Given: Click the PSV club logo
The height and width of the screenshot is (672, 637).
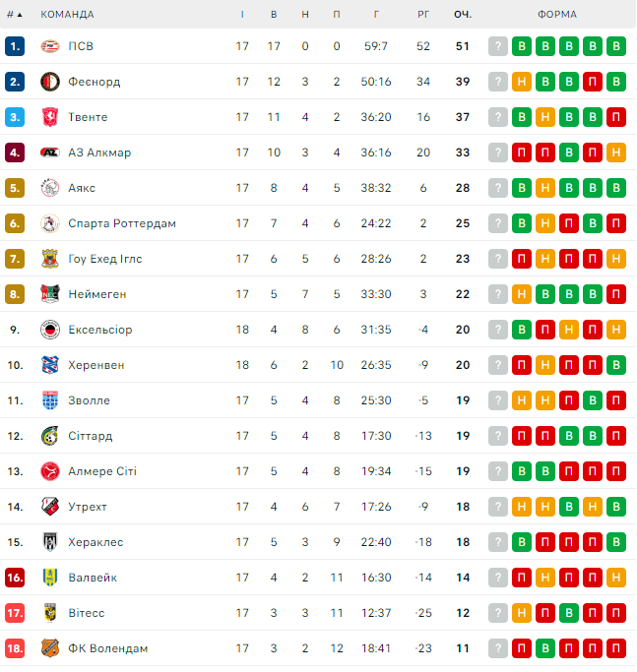Looking at the screenshot, I should pyautogui.click(x=50, y=46).
